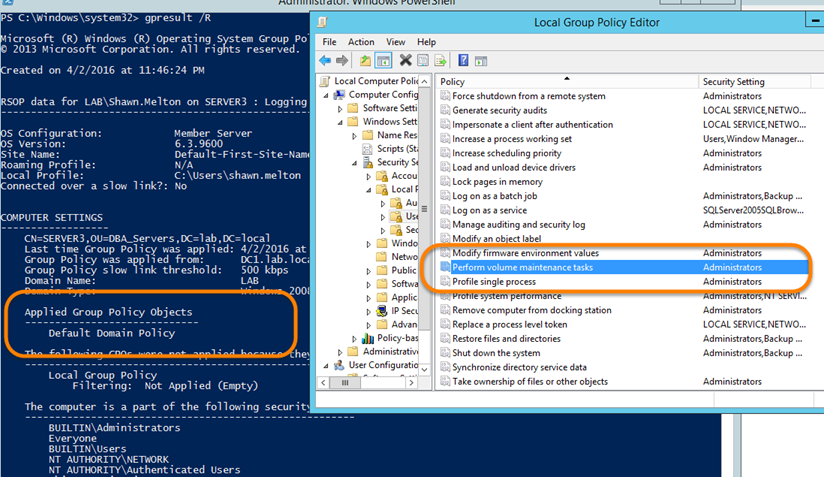Click 'gpresult /R' command in PowerShell window
This screenshot has height=477, width=824.
(178, 18)
